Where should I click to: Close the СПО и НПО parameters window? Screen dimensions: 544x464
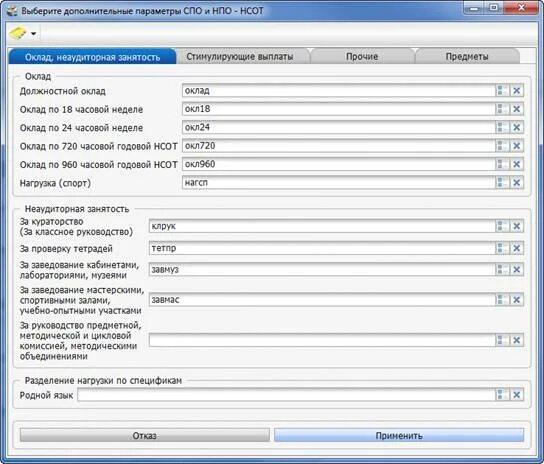pos(521,8)
